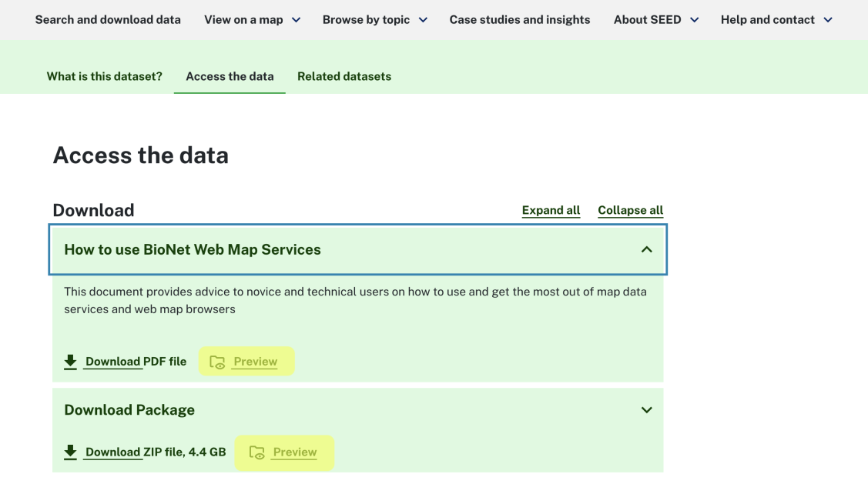Screen dimensions: 868x504
Task: Open the About SEED dropdown
Action: click(656, 20)
